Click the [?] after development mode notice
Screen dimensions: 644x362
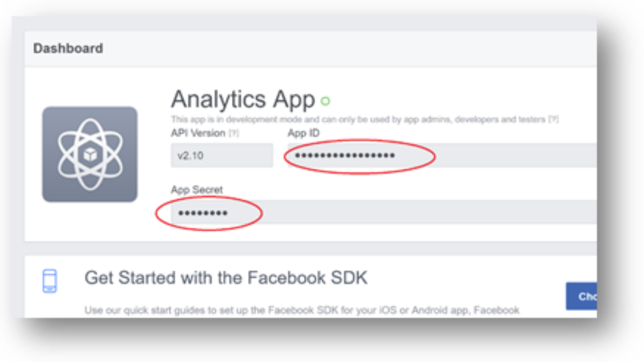click(x=554, y=119)
